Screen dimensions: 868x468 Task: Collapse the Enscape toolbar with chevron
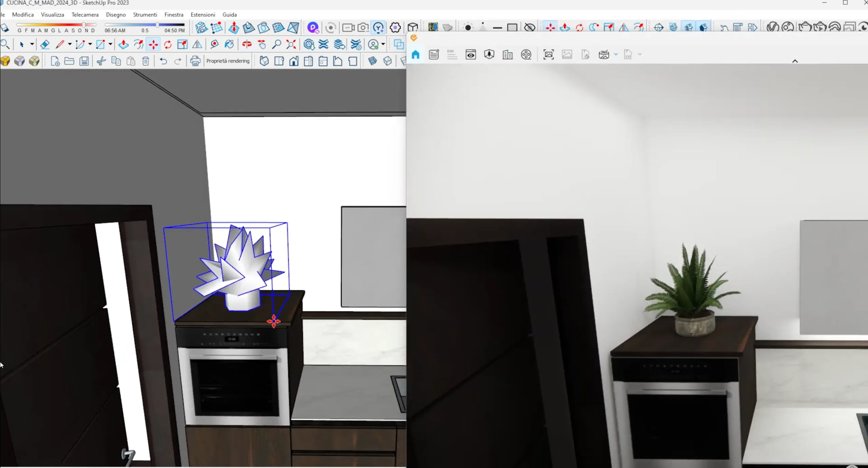pos(795,61)
